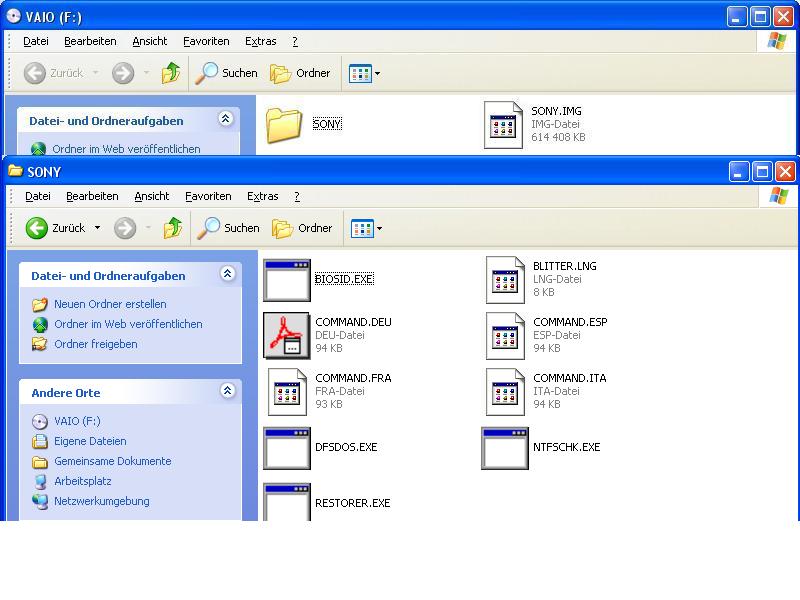Image resolution: width=800 pixels, height=600 pixels.
Task: Open the ? help menu in SONY window
Action: point(297,196)
